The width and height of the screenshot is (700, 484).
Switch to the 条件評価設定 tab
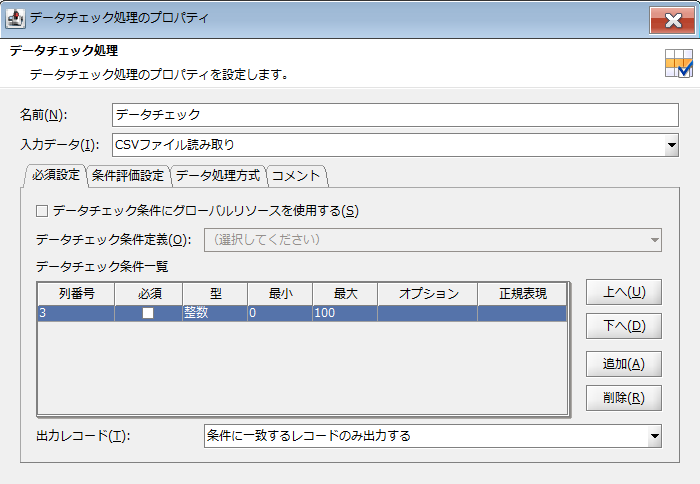(x=127, y=176)
